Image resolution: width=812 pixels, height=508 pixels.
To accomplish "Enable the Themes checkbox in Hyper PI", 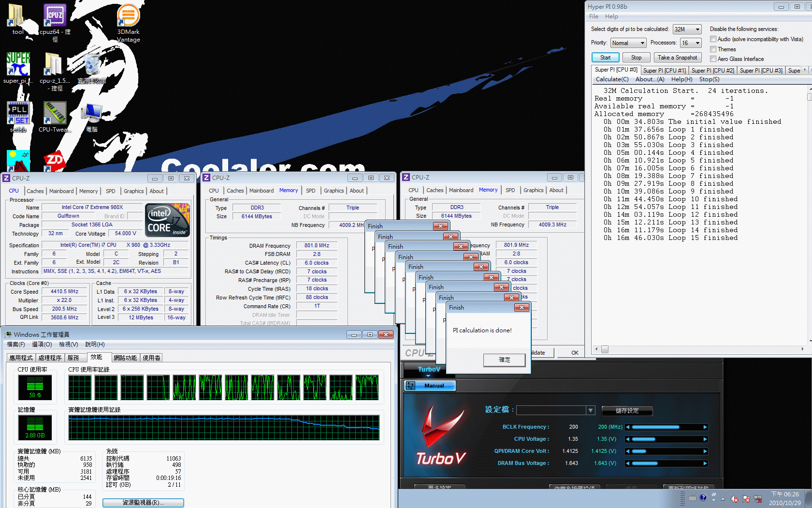I will [x=713, y=49].
